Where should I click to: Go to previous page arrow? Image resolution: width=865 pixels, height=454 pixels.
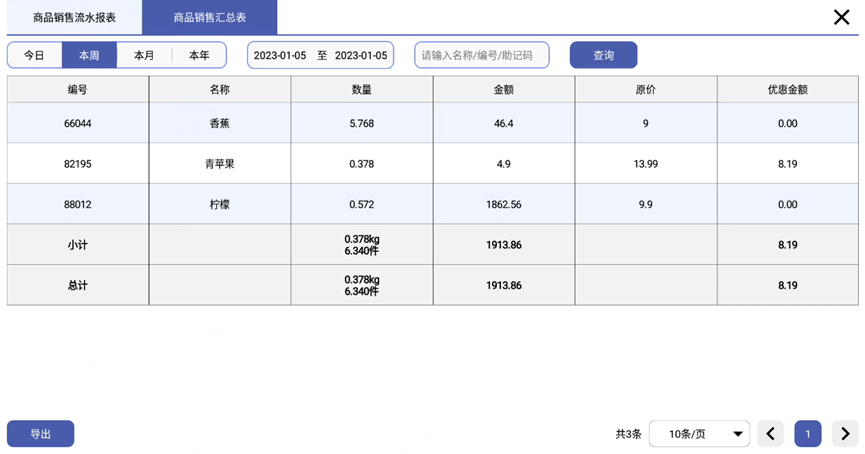[770, 433]
